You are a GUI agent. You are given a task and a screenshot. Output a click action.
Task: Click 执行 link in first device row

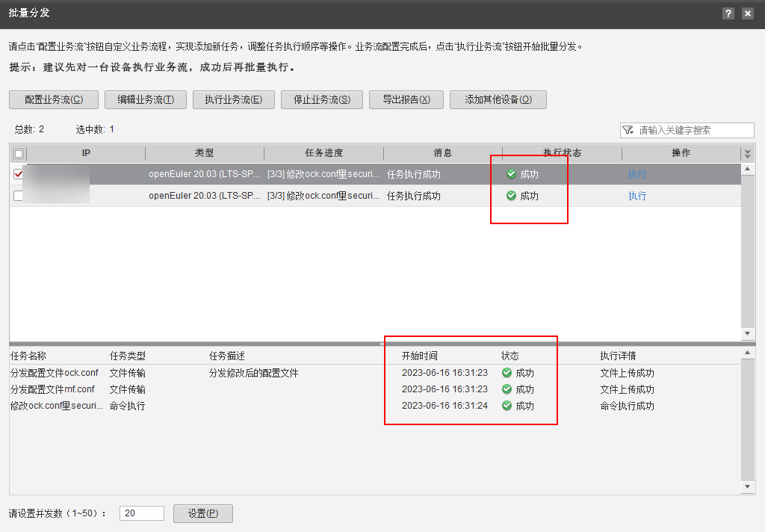637,174
